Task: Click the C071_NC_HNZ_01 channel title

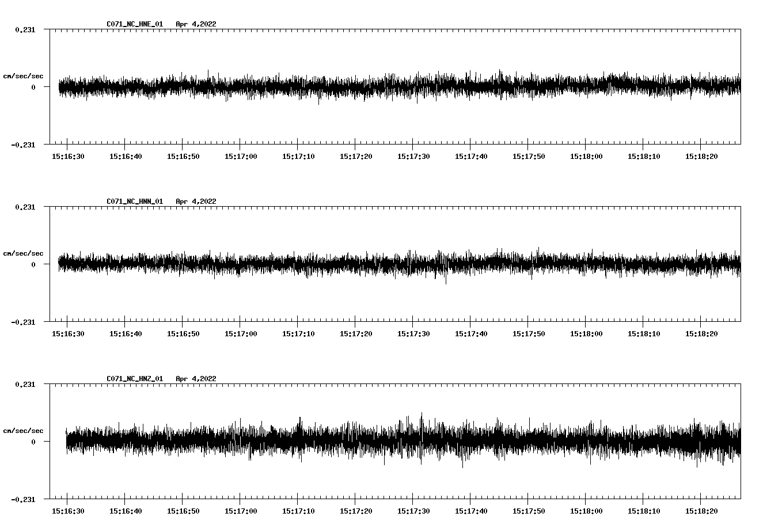Action: [135, 379]
